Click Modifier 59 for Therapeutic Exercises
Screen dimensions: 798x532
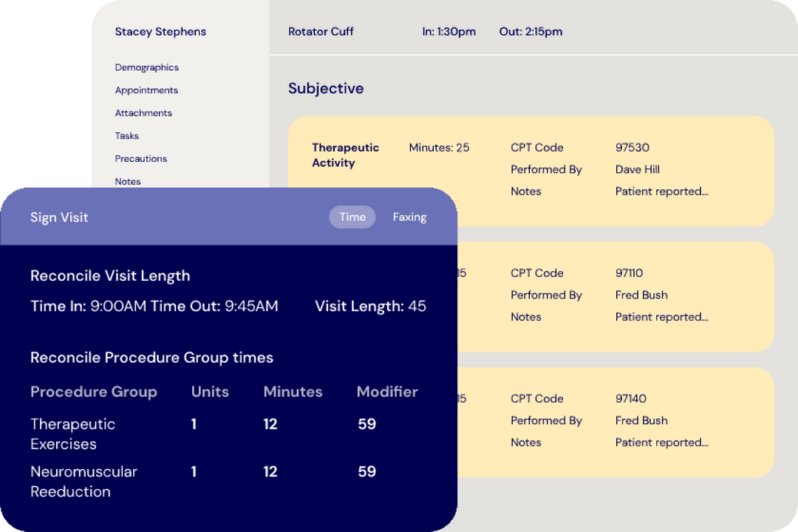366,424
